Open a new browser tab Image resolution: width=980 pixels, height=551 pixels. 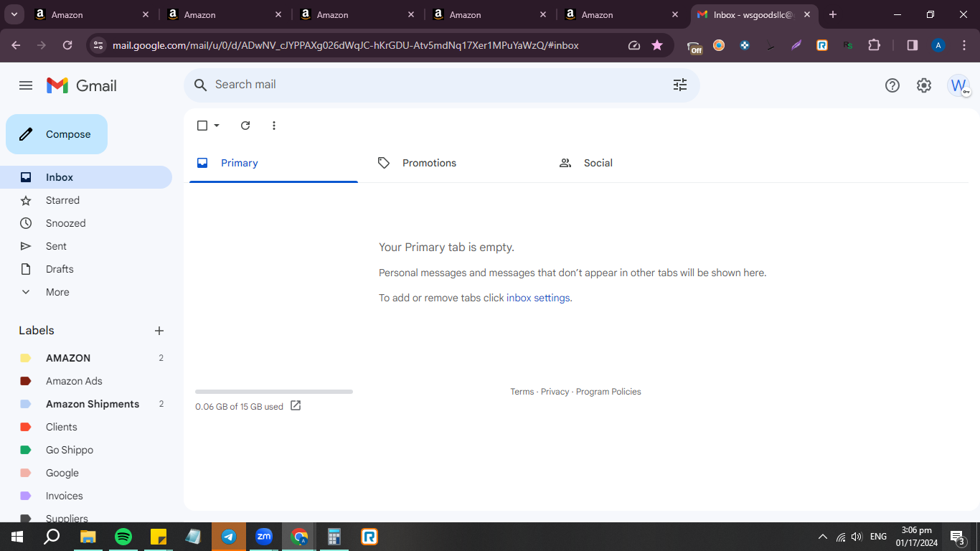833,14
